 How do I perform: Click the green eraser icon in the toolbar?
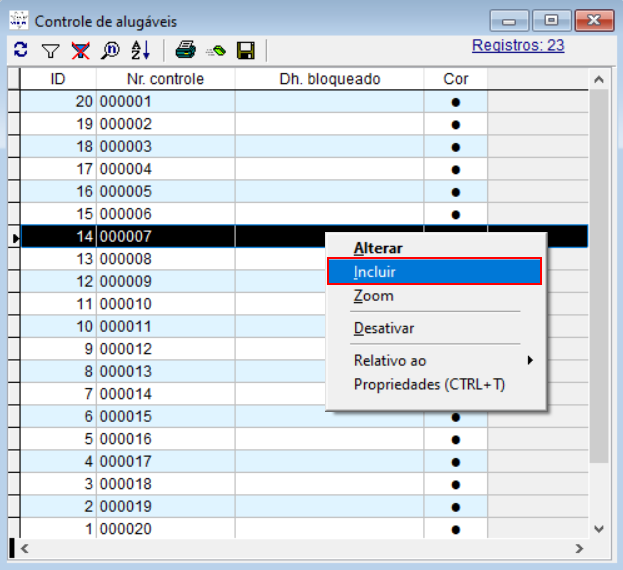coord(215,49)
